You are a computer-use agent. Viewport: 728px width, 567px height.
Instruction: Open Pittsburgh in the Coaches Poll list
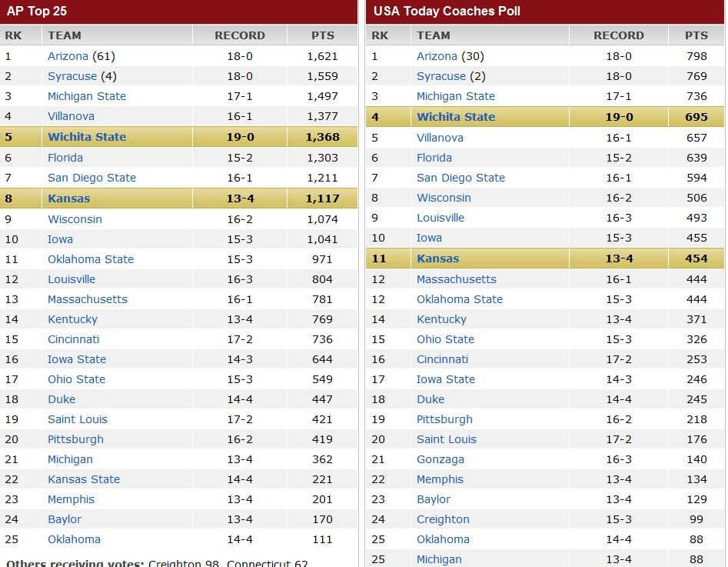pyautogui.click(x=444, y=419)
